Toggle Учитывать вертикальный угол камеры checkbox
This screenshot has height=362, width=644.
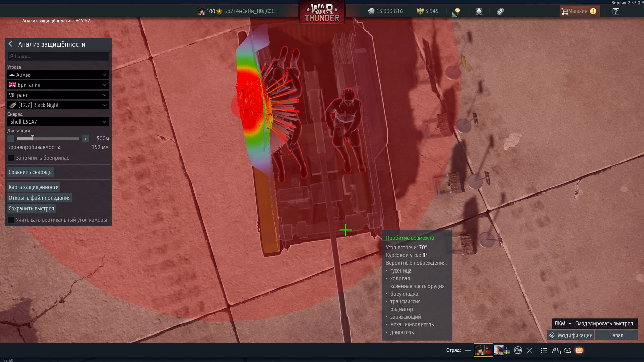click(x=11, y=220)
